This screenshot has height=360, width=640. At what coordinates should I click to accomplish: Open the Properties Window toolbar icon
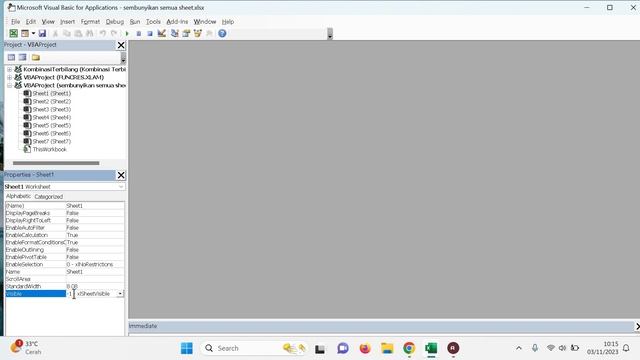point(186,33)
